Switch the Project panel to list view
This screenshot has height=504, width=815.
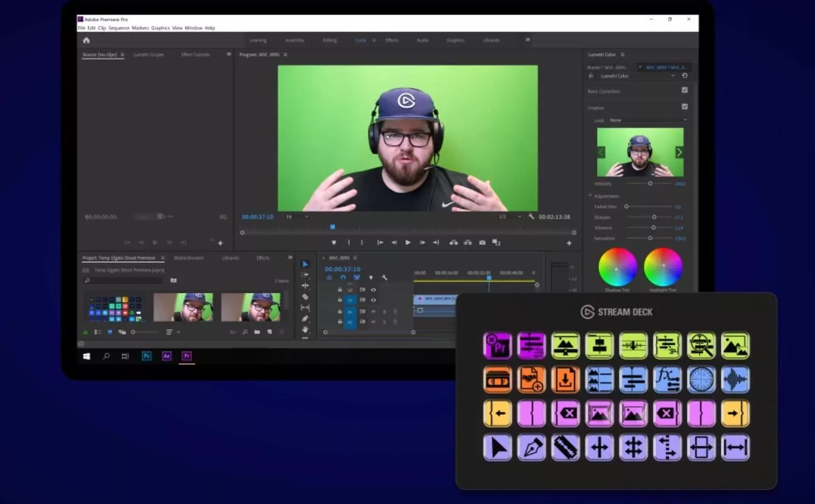click(97, 332)
